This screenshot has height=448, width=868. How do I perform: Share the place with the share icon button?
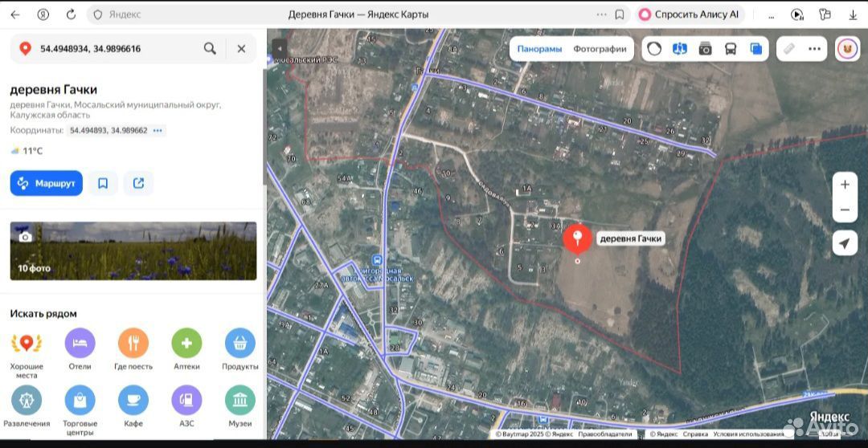pyautogui.click(x=138, y=183)
